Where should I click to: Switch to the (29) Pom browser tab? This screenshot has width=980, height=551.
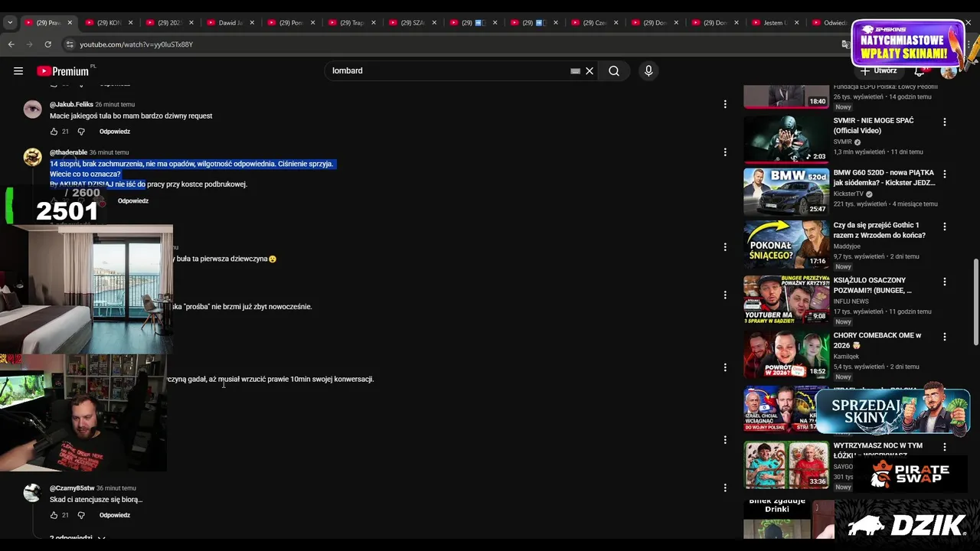291,23
